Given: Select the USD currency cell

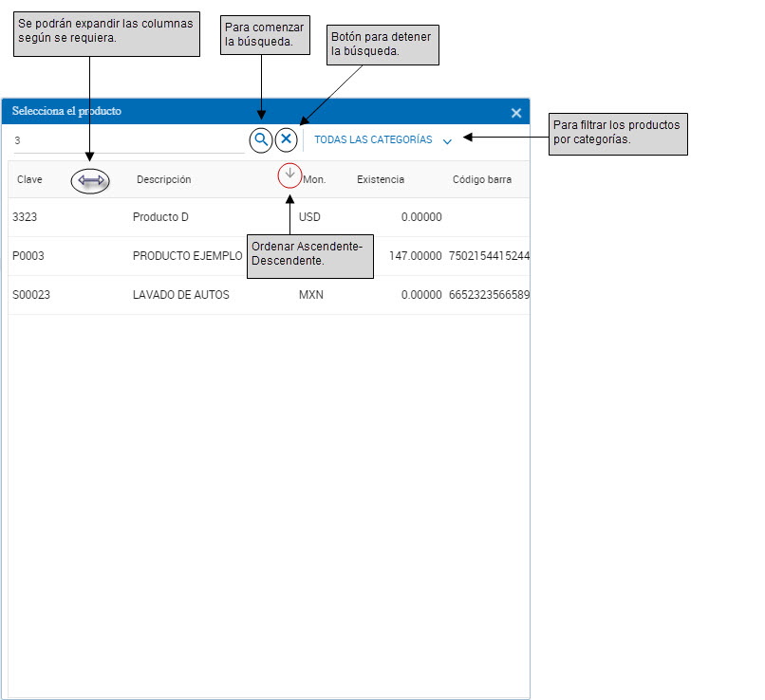Looking at the screenshot, I should coord(309,217).
